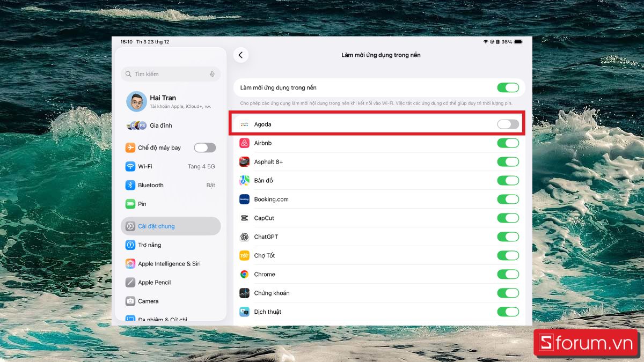Toggle the master Làm mới ứng dụng trong nền switch
644x362 pixels.
[x=508, y=87]
